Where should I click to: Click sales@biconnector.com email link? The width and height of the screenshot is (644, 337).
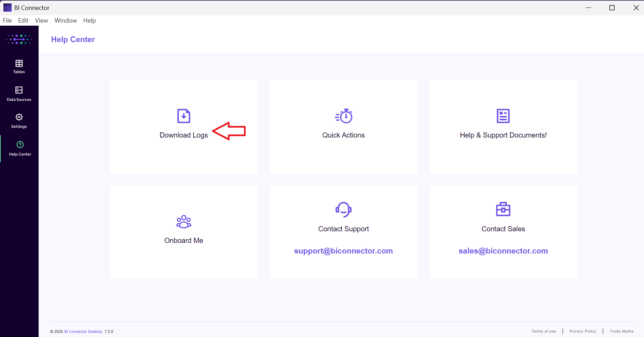[x=503, y=251]
